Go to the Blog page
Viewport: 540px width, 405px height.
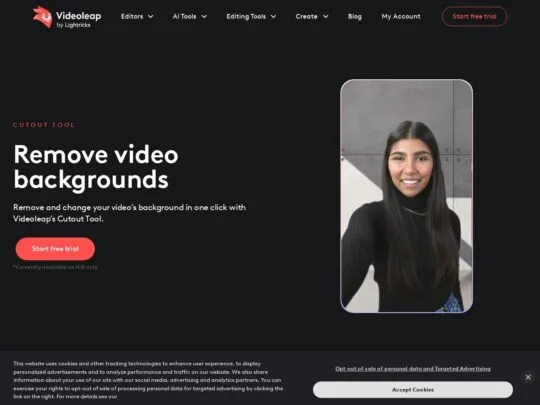354,17
